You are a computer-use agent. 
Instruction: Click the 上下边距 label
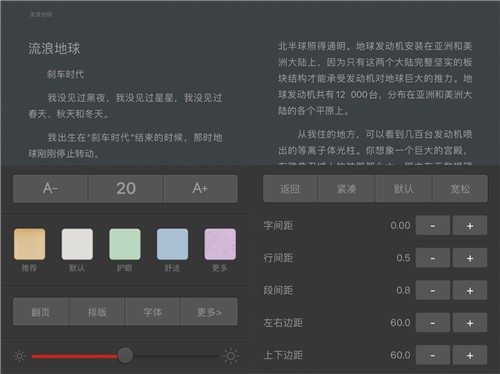(x=283, y=355)
